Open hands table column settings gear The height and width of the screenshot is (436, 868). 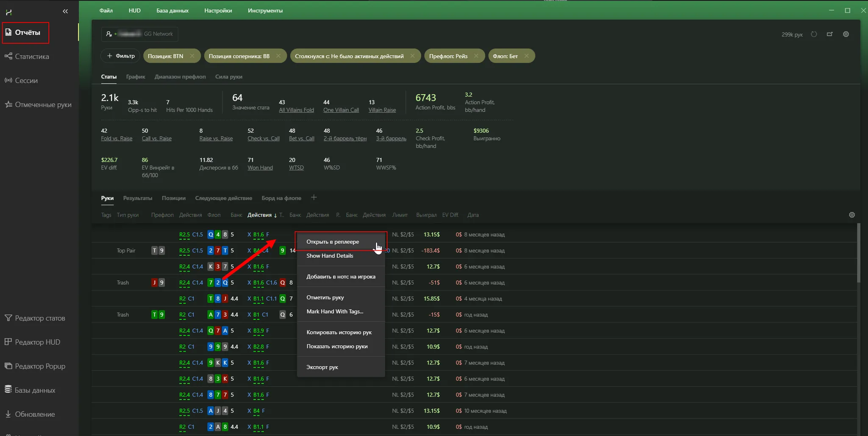pyautogui.click(x=852, y=215)
